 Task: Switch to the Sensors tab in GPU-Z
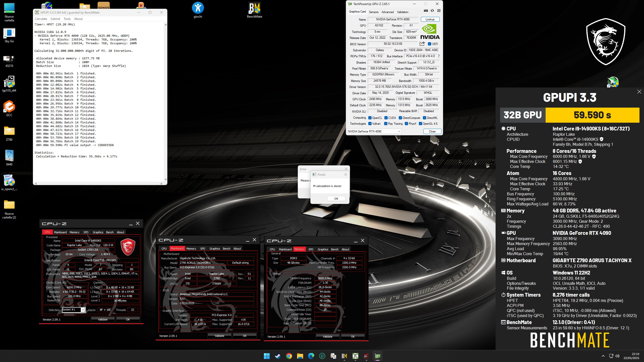[374, 12]
